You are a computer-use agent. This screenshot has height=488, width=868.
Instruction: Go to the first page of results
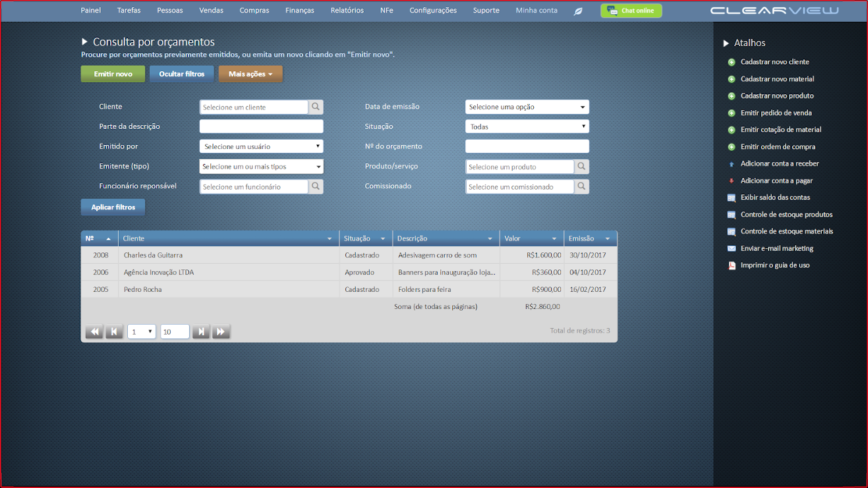click(x=94, y=332)
